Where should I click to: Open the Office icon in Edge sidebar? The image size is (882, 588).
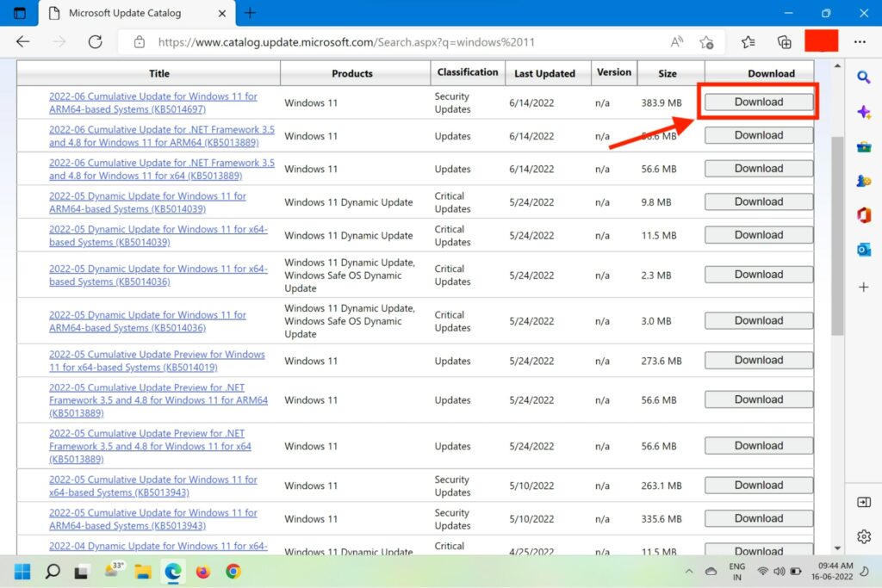coord(863,215)
